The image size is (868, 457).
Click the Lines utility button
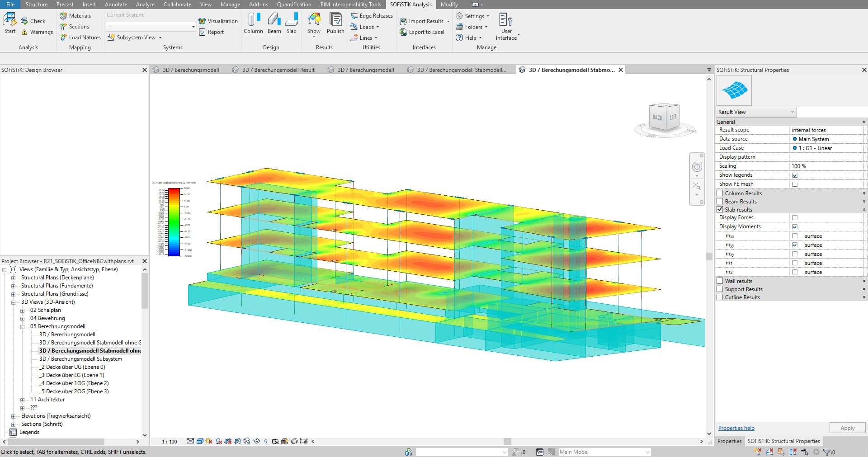(x=364, y=38)
